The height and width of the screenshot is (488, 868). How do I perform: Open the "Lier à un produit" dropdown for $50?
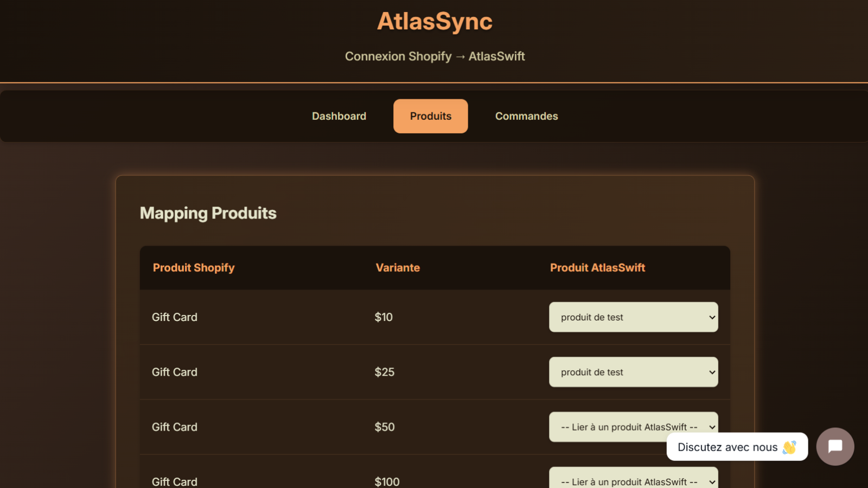click(x=608, y=427)
